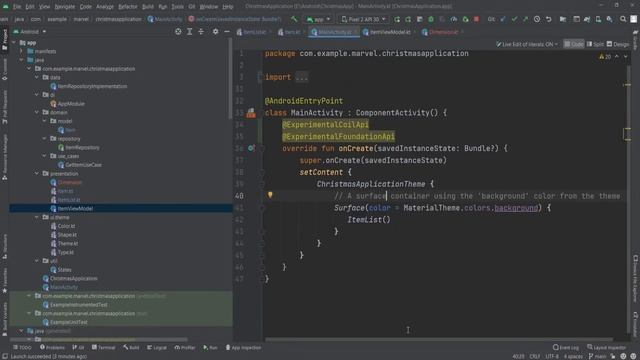This screenshot has width=640, height=360.
Task: Open the Android project view dropdown
Action: (x=30, y=31)
